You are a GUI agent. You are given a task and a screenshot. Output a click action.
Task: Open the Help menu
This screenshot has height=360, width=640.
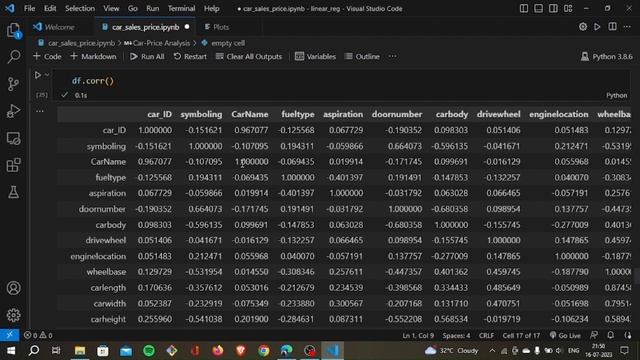click(211, 8)
